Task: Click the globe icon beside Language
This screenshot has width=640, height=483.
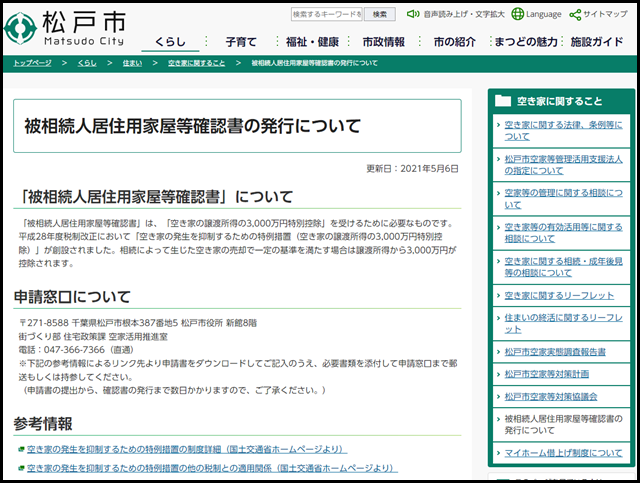Action: point(518,14)
